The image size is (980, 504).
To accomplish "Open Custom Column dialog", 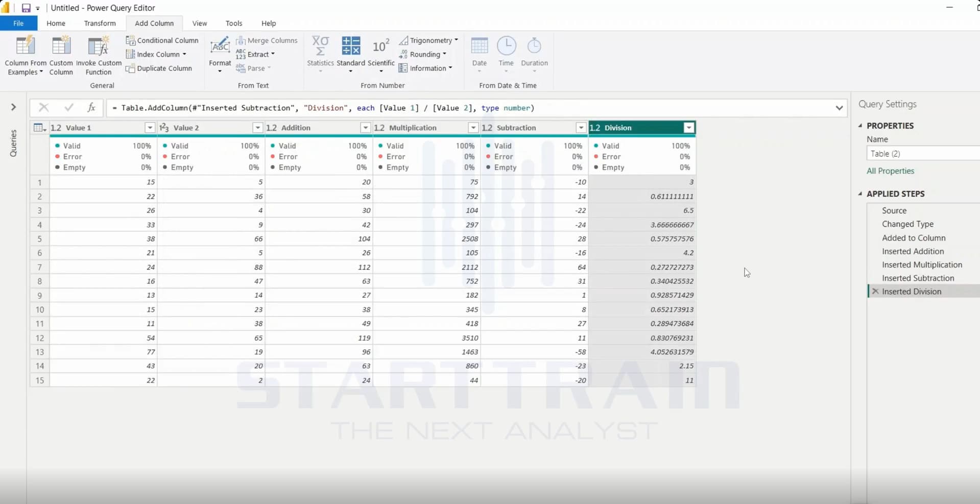I will (61, 56).
